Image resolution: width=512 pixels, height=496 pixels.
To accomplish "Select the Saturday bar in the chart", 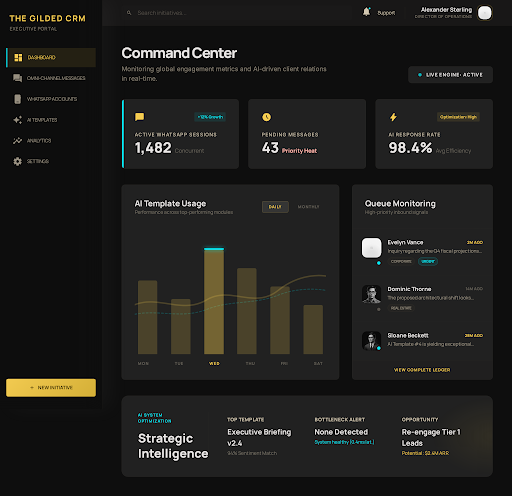I will point(313,329).
